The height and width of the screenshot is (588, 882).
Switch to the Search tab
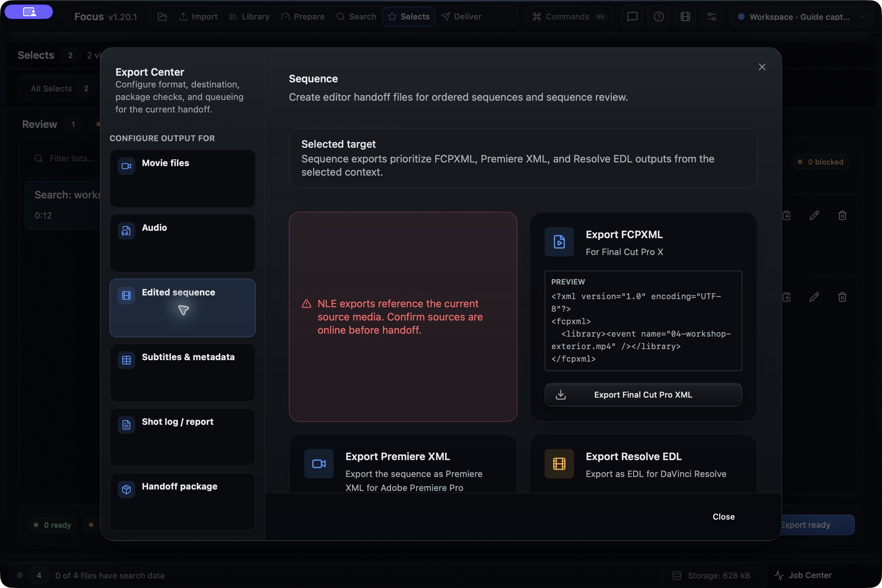356,17
